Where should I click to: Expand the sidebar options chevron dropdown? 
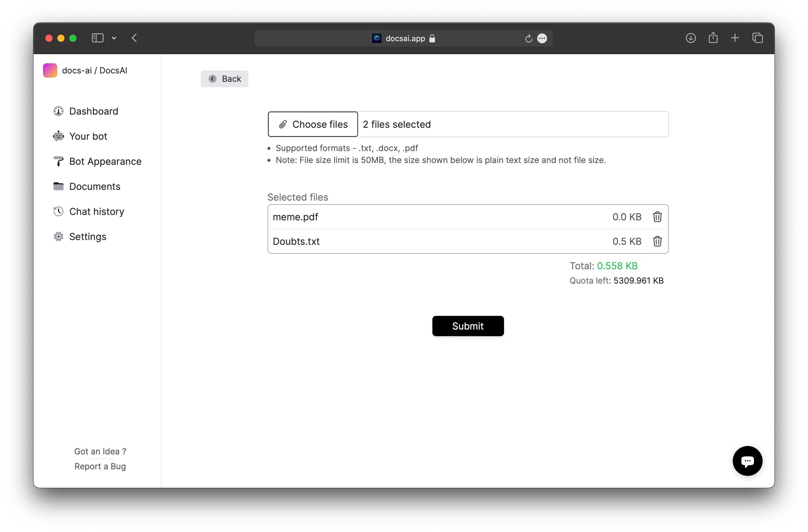[114, 39]
